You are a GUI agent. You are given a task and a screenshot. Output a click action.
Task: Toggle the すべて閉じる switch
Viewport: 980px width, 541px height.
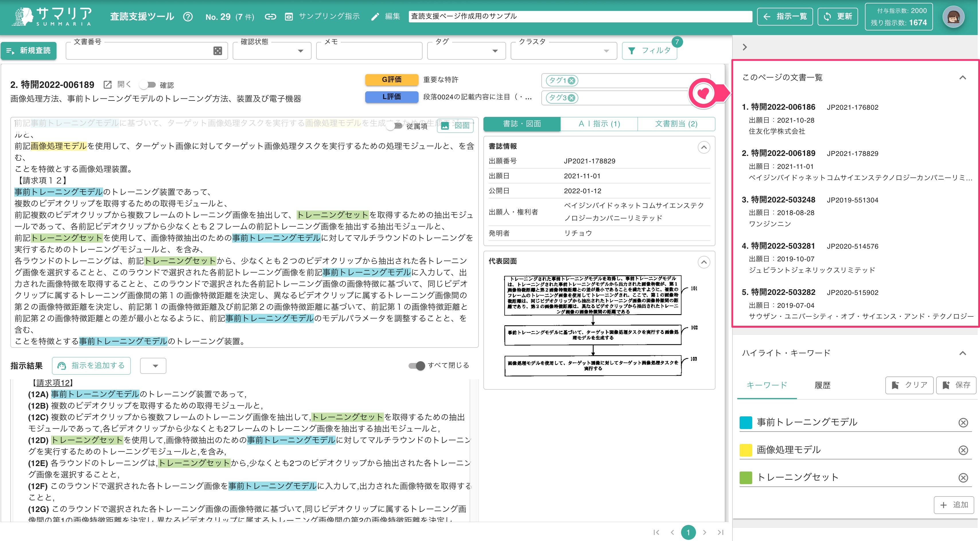(417, 366)
